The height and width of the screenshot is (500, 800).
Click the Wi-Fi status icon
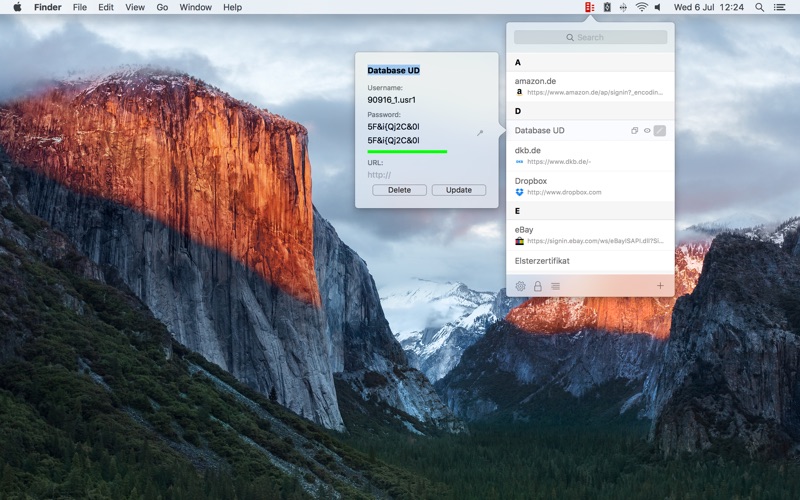[x=641, y=7]
